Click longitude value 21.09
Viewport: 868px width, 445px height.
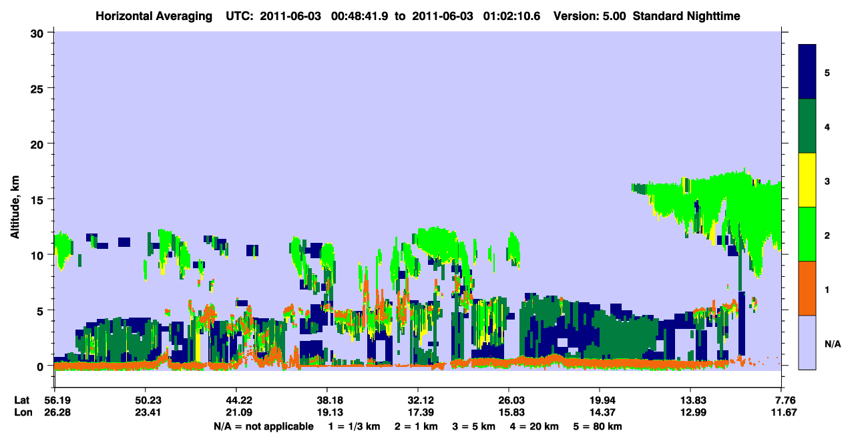[236, 412]
